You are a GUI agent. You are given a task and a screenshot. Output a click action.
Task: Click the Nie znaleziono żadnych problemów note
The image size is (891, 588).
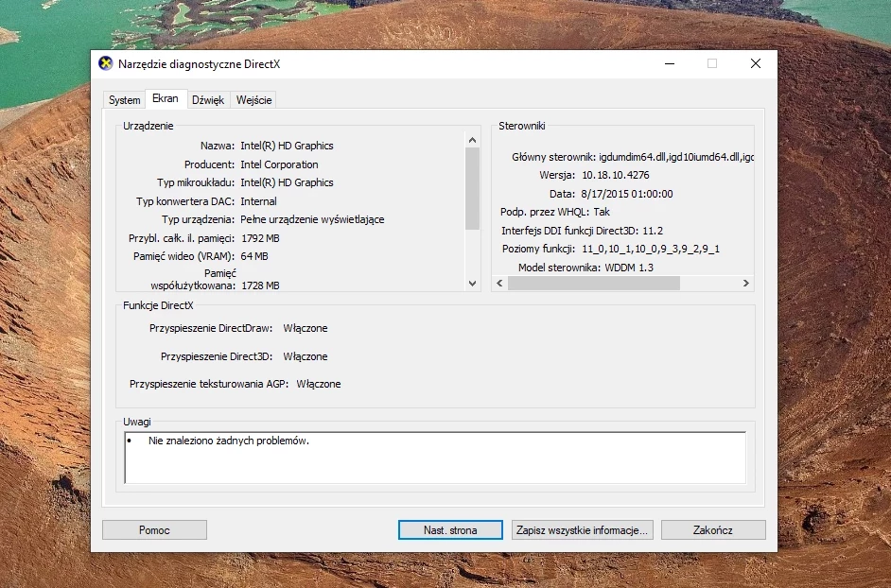pos(229,441)
